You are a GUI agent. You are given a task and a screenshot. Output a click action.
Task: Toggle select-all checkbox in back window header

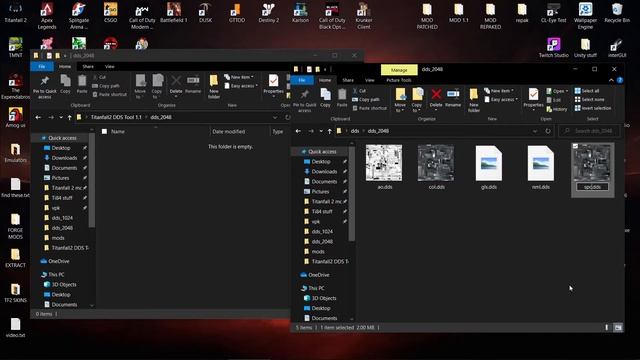(104, 131)
